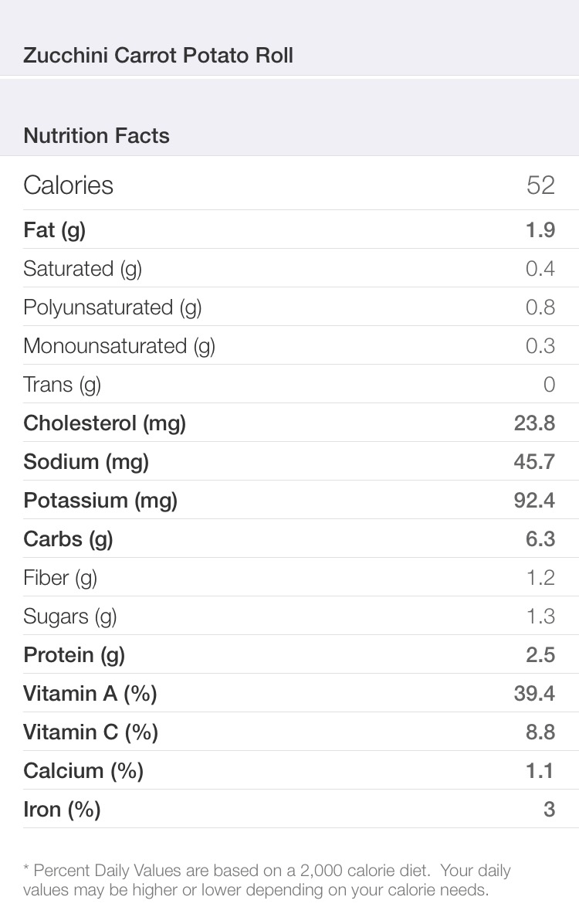Select the Saturated (g) row
The width and height of the screenshot is (579, 924).
289,268
